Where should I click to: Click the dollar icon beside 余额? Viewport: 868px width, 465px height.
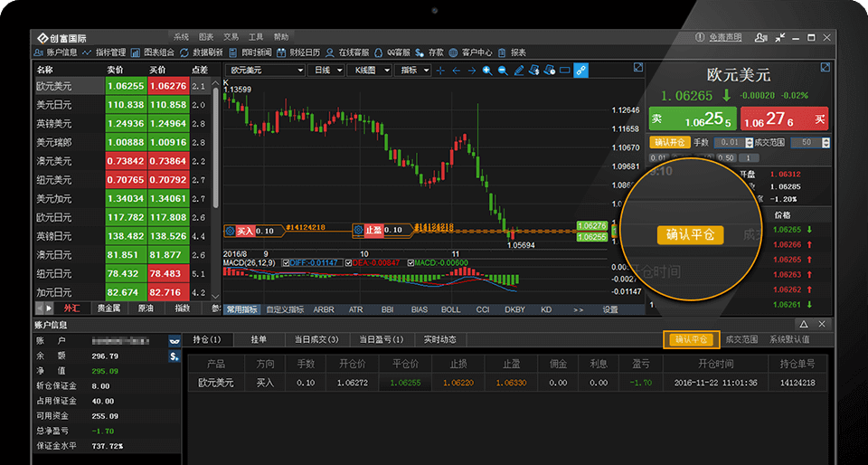coord(175,356)
